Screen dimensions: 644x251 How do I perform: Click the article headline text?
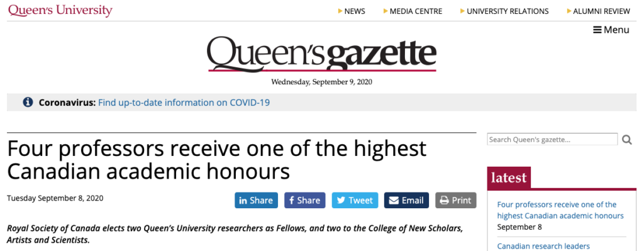216,160
